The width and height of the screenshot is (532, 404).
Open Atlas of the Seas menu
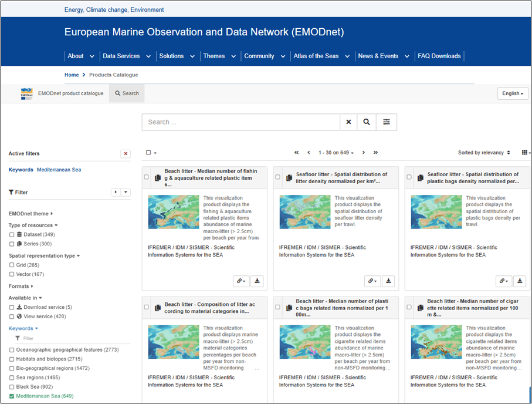pos(321,56)
